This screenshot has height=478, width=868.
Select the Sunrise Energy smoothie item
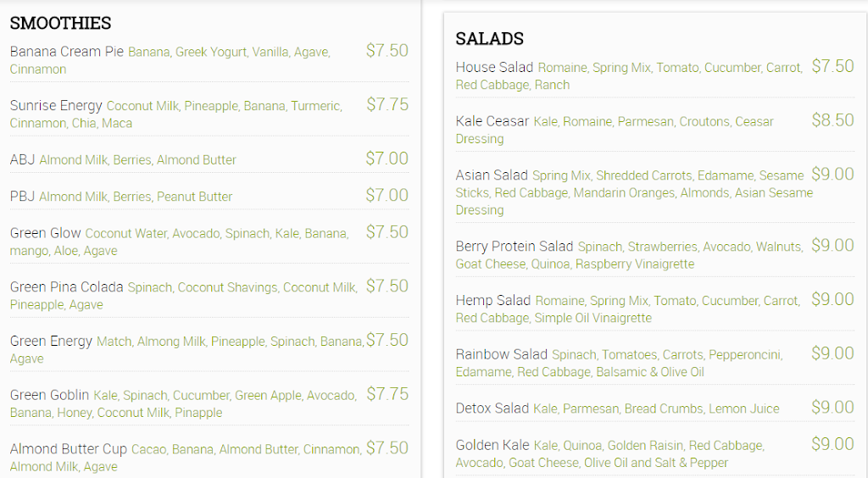tap(56, 105)
